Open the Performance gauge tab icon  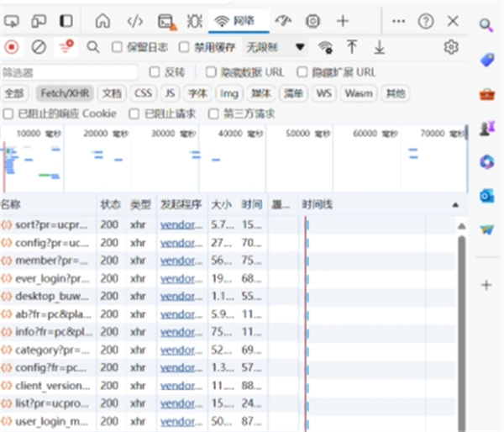[x=283, y=21]
